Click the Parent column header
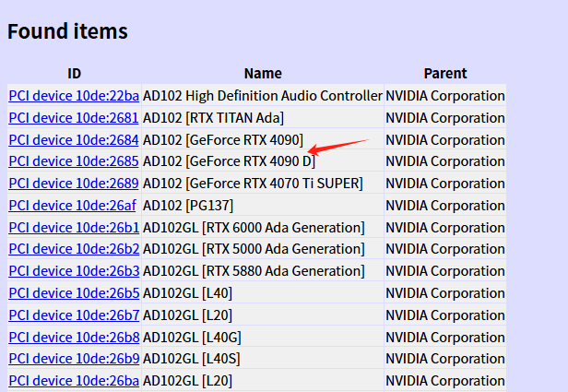Screen dimensions: 568x392 click(x=445, y=74)
